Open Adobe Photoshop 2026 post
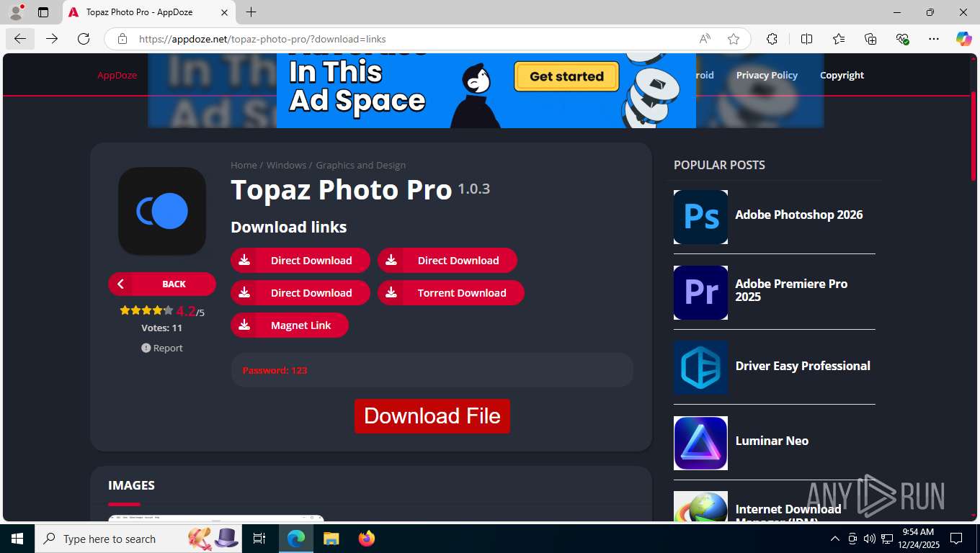This screenshot has width=980, height=553. (x=798, y=215)
